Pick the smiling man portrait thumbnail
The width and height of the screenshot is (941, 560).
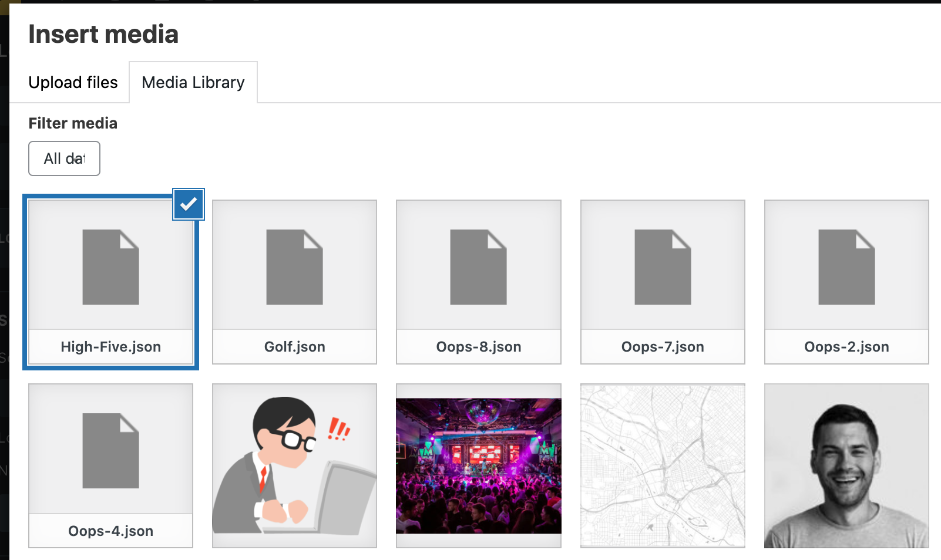[x=846, y=465]
